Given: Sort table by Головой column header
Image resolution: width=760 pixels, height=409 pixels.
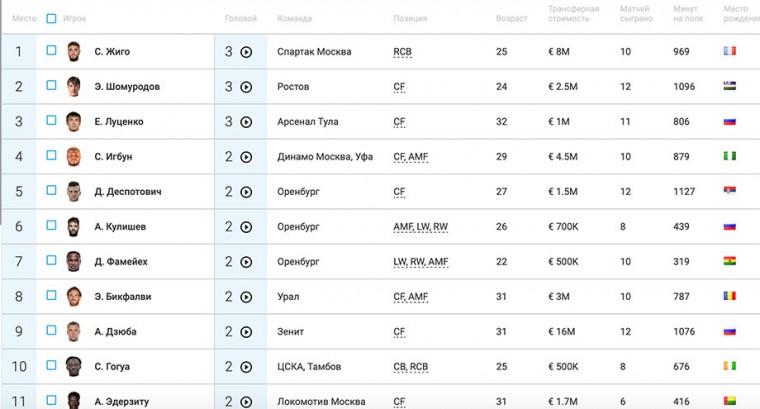Looking at the screenshot, I should (241, 18).
